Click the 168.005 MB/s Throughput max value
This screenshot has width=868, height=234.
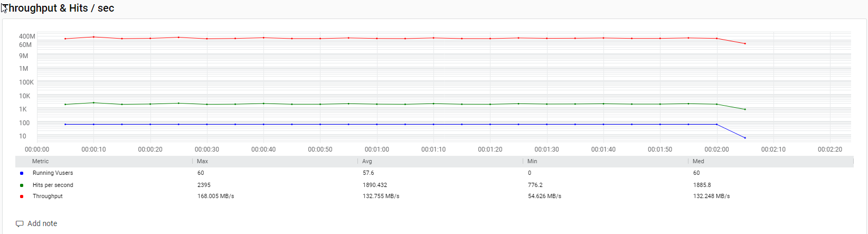tap(215, 196)
